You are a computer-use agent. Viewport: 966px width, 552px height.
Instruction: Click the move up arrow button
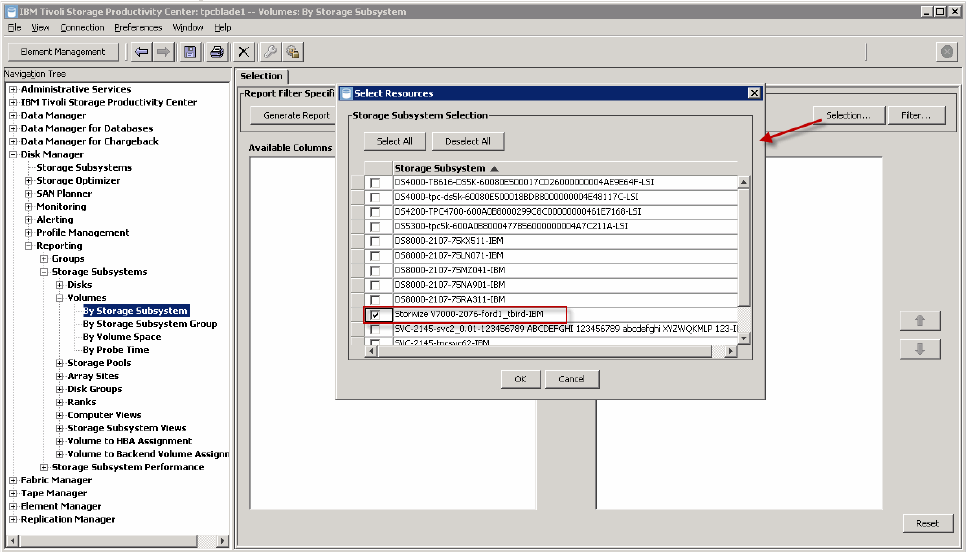point(919,321)
